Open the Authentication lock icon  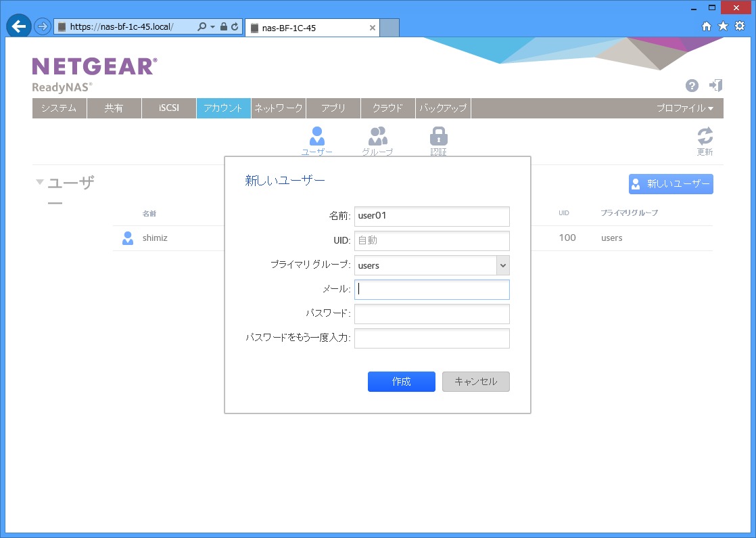pos(439,136)
